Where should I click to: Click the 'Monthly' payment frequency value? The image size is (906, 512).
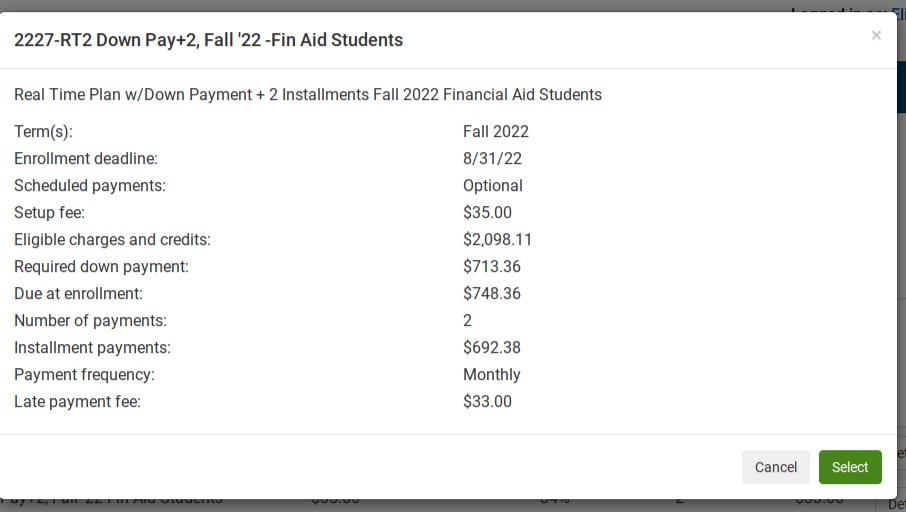(491, 375)
